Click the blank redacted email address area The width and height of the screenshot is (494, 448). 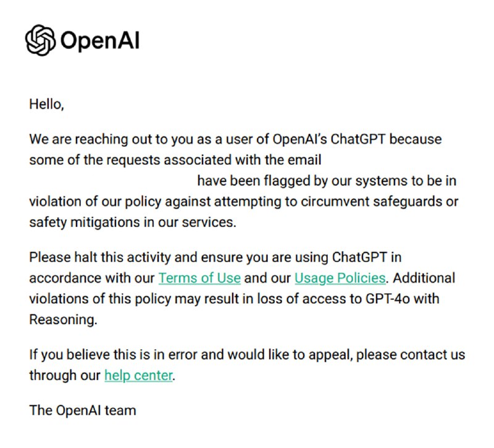pyautogui.click(x=112, y=181)
